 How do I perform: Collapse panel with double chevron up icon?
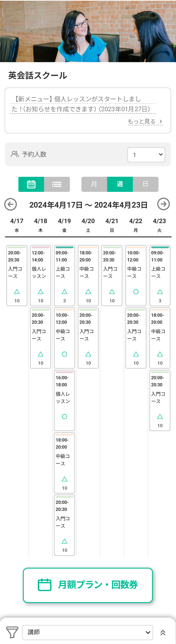click(163, 632)
